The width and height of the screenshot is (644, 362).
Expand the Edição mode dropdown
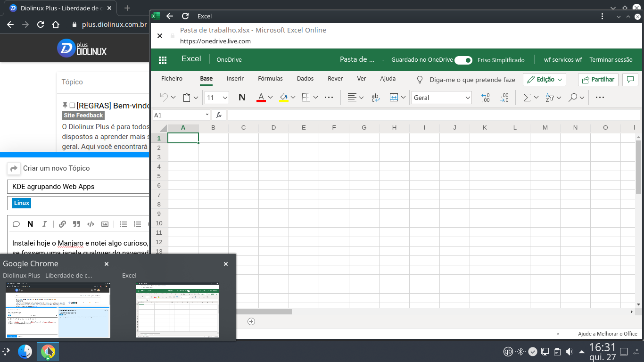tap(544, 80)
